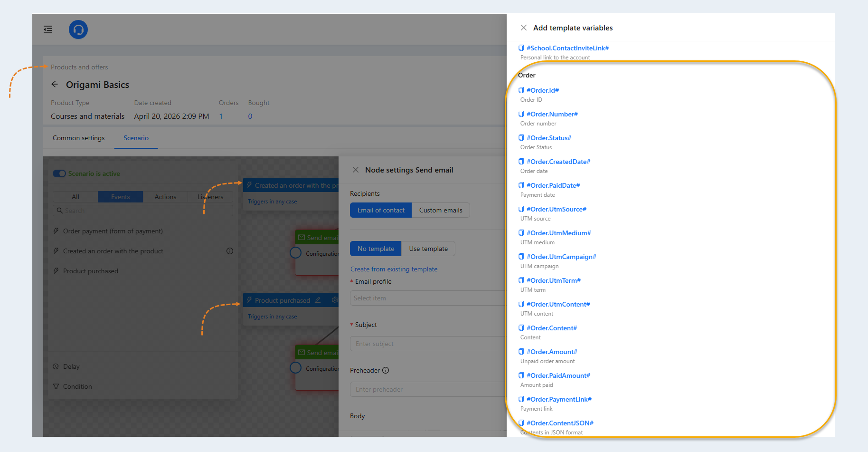
Task: Close the Add template variables panel
Action: pyautogui.click(x=524, y=28)
